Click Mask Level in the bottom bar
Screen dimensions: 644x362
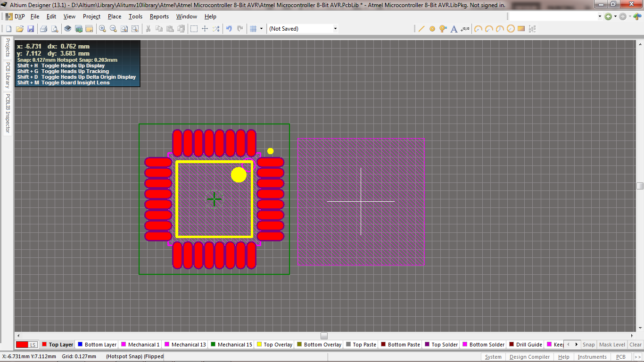612,345
